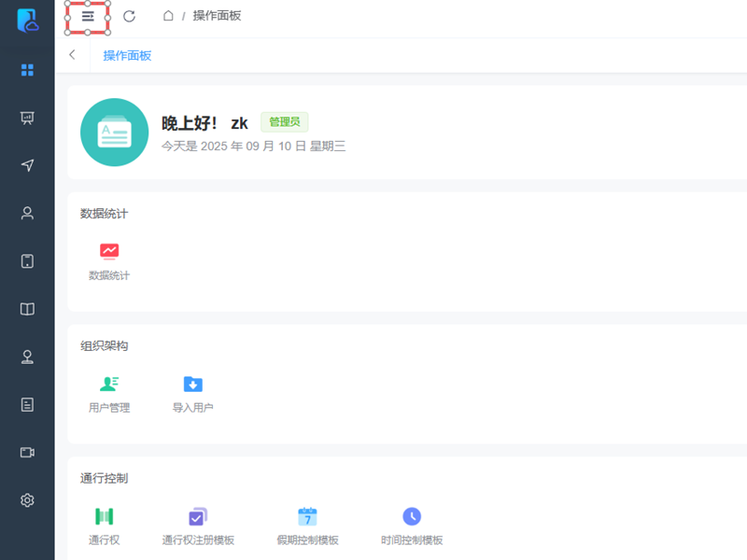Open 通行权注册模板 shortcut
Screen dimensions: 747x560
click(198, 525)
